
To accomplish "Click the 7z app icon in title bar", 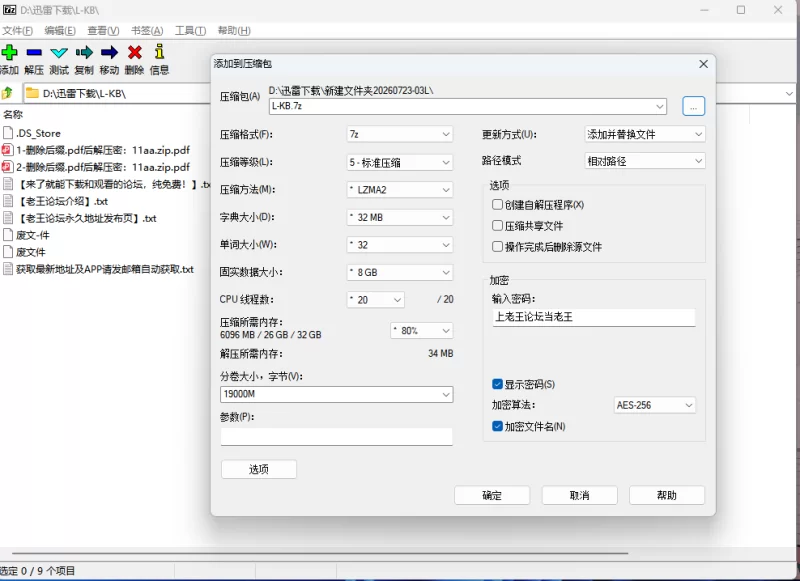I will click(x=9, y=10).
